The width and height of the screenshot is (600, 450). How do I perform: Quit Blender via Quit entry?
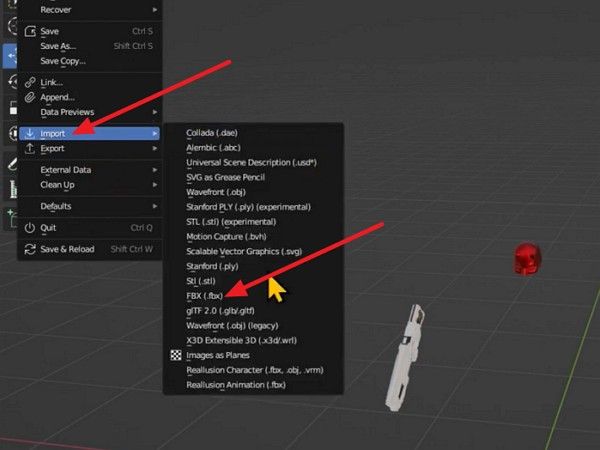[90, 228]
